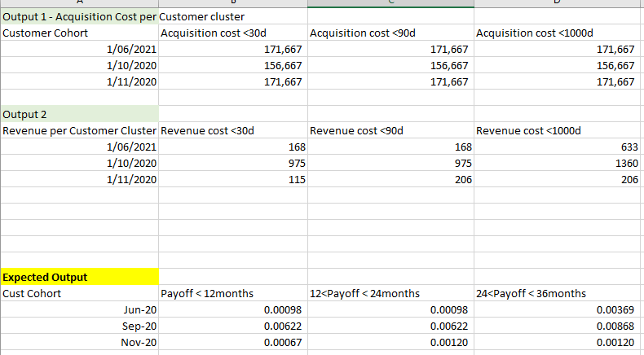This screenshot has height=355, width=644.
Task: Select 1/06/2021 date in Output 2 table
Action: 80,147
